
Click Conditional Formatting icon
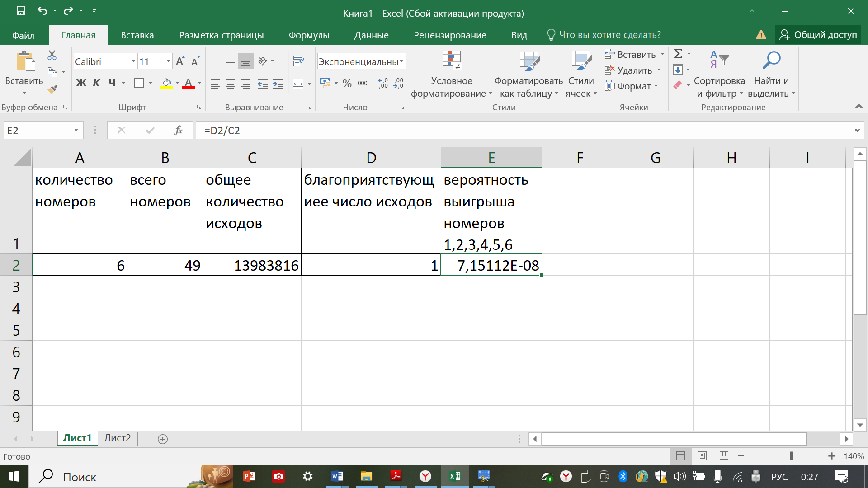tap(452, 61)
